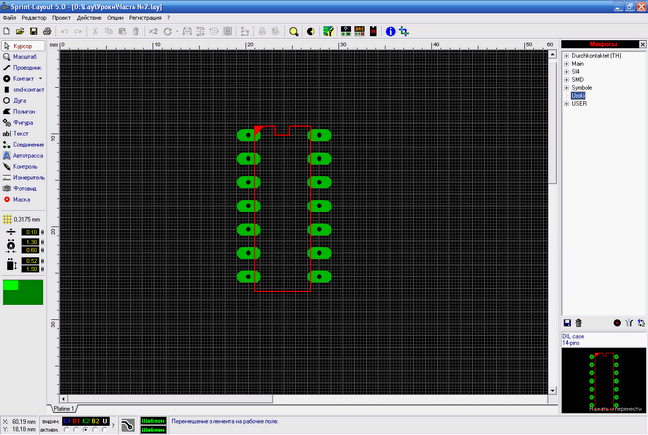The height and width of the screenshot is (435, 648).
Task: Open the Проект menu
Action: coord(61,18)
